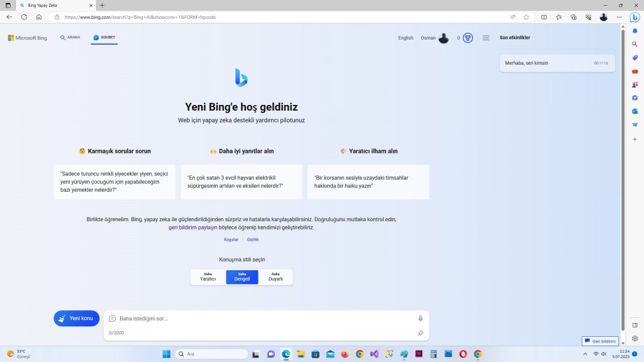Image resolution: width=644 pixels, height=362 pixels.
Task: Open the English language selector
Action: [406, 38]
